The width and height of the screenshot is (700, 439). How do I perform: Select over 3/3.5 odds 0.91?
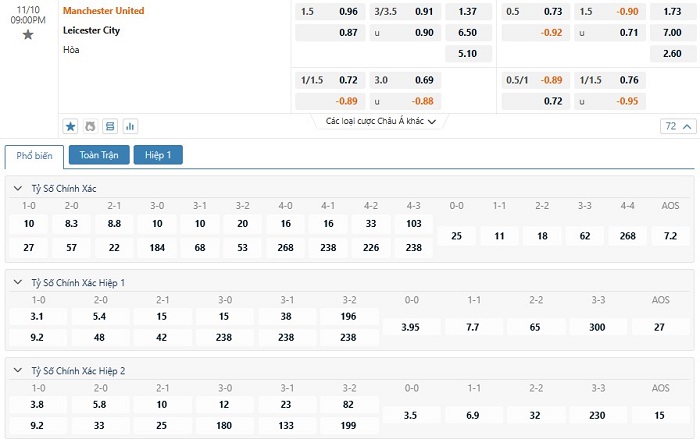click(x=405, y=12)
